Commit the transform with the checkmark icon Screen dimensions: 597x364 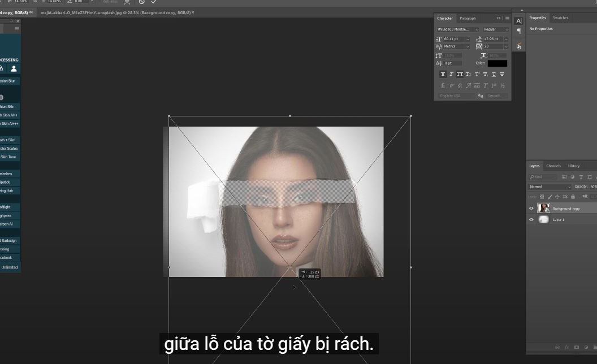153,2
